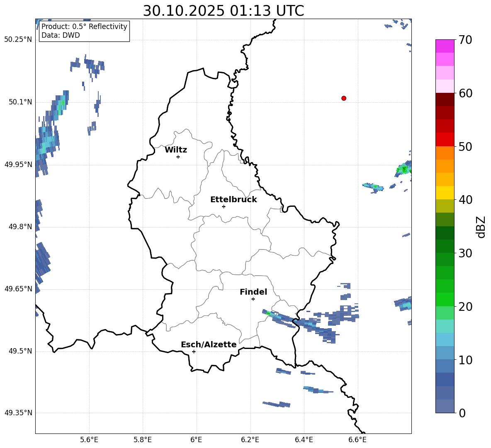Click the Product: 0.5° Reflectivity text
This screenshot has height=448, width=491.
[84, 26]
